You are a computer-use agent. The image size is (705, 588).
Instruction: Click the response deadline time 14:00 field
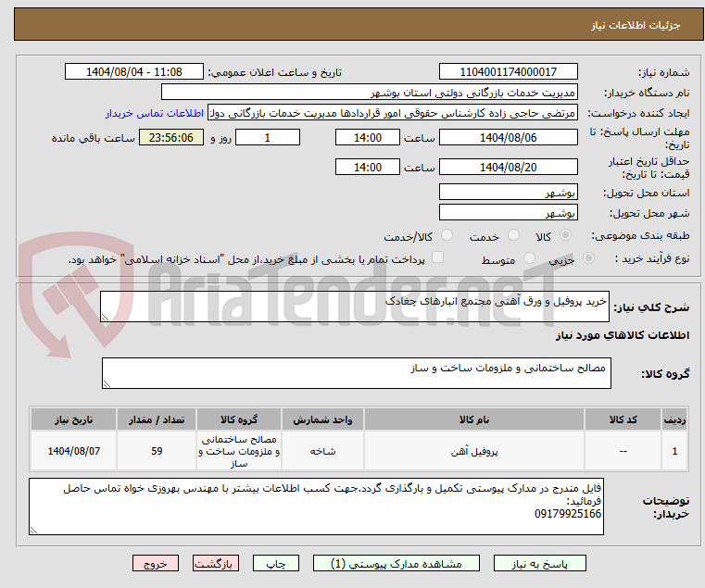[x=368, y=137]
